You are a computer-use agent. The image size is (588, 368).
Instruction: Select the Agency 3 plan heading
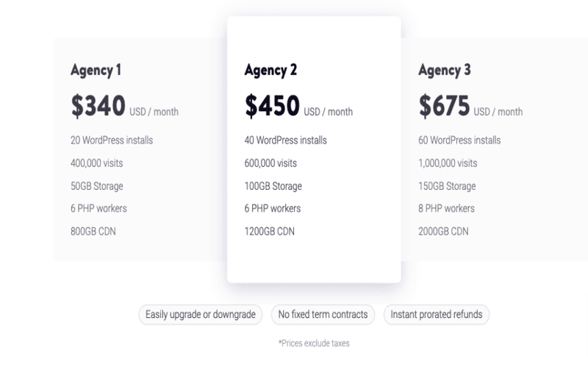point(445,70)
